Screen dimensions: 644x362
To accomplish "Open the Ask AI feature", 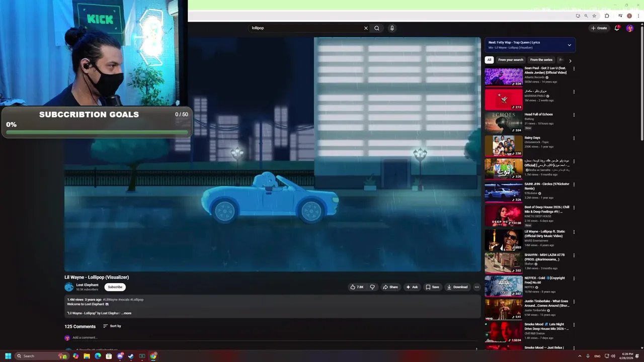I will point(412,287).
